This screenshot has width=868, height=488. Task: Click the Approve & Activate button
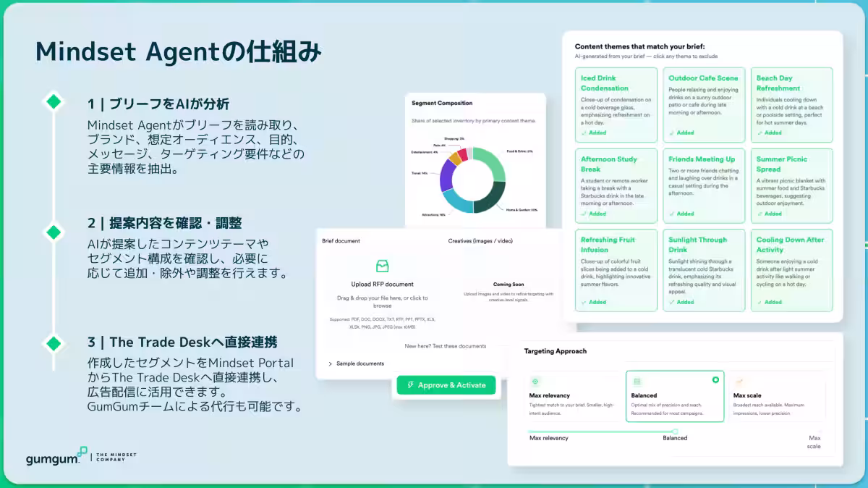click(x=446, y=385)
